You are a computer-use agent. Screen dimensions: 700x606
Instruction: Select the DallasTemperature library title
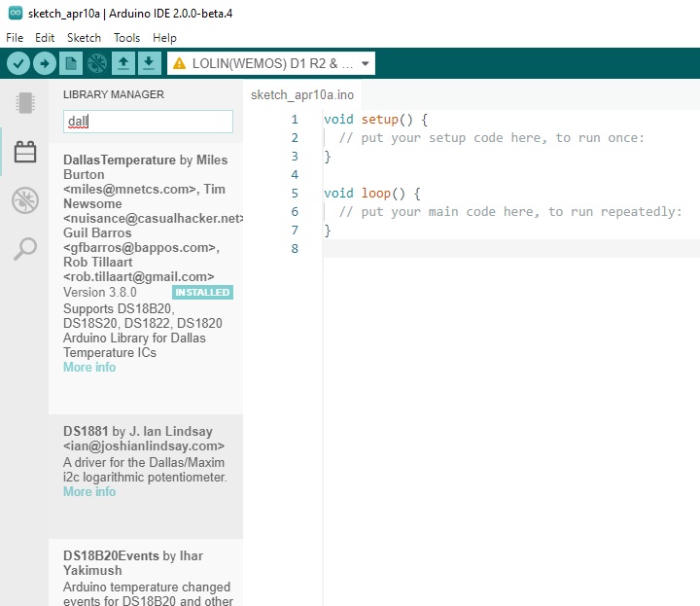(x=120, y=160)
